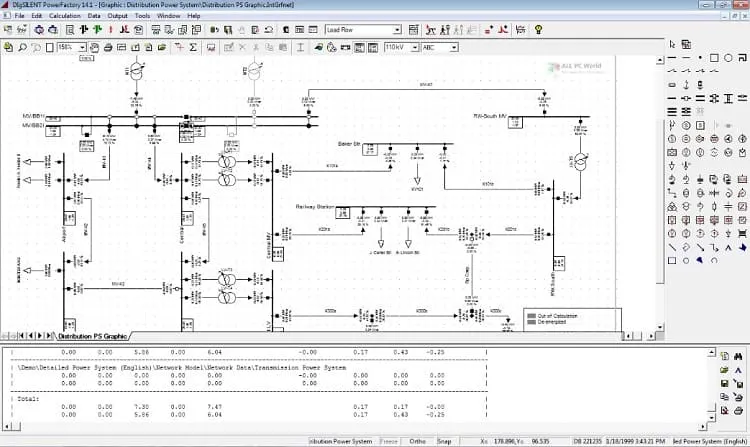This screenshot has width=750, height=447.
Task: Click the Sigma summation icon
Action: click(193, 47)
